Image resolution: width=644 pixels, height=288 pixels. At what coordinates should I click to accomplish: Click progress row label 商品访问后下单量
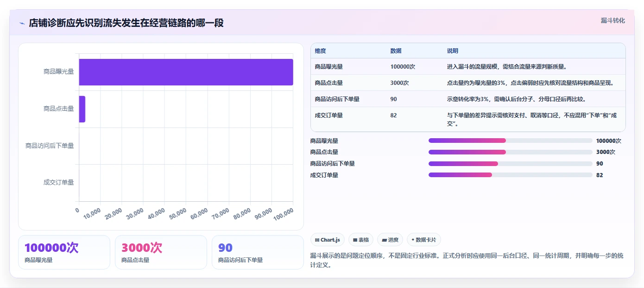coord(332,163)
